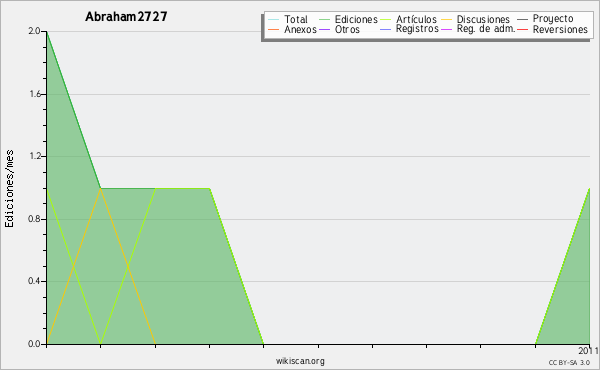Click the Anexos legend label

pos(300,29)
